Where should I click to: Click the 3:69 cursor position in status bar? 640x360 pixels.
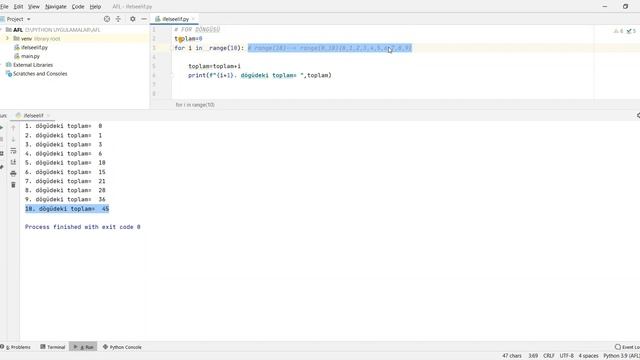533,356
